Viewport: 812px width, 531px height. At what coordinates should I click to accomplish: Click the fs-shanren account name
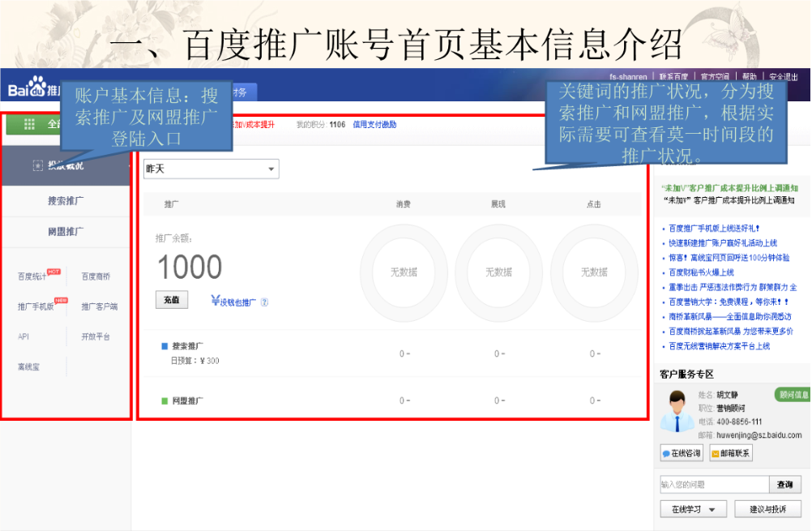pos(628,77)
